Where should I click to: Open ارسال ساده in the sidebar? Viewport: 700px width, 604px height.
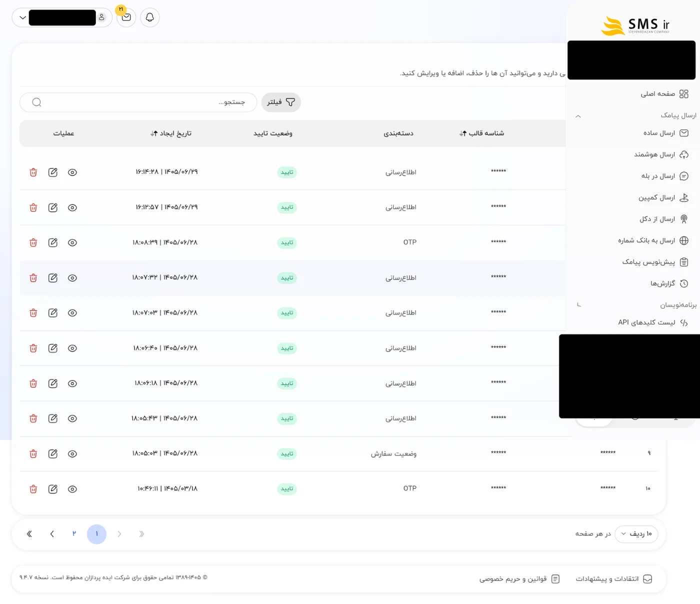click(666, 133)
